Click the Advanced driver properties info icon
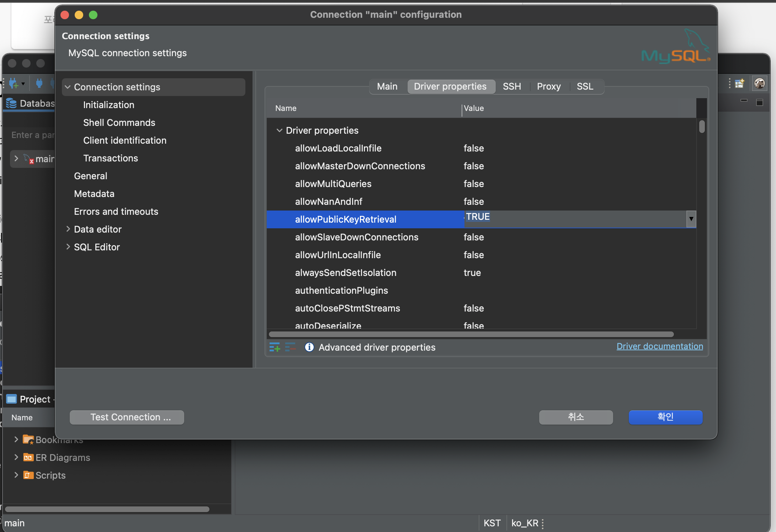Image resolution: width=776 pixels, height=532 pixels. (309, 347)
